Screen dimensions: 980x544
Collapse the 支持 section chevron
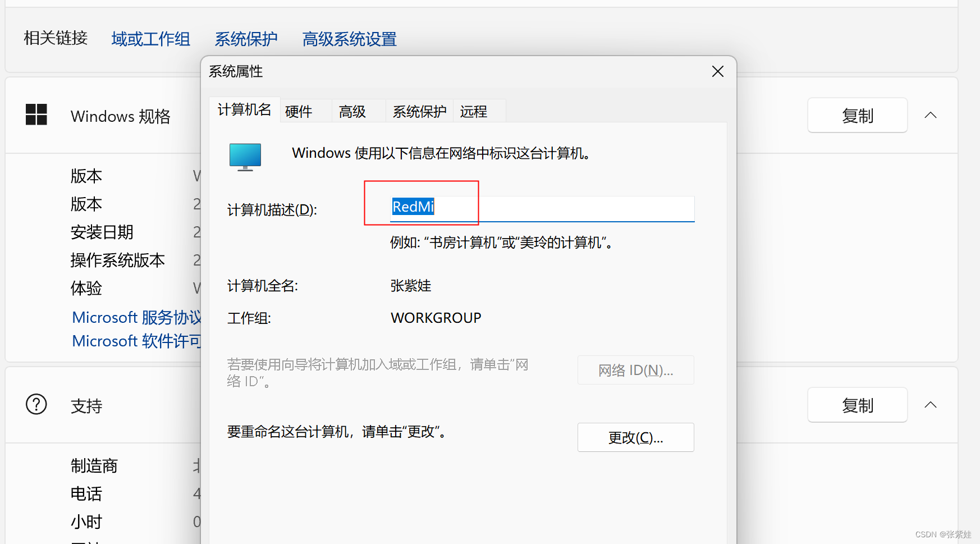(x=931, y=405)
